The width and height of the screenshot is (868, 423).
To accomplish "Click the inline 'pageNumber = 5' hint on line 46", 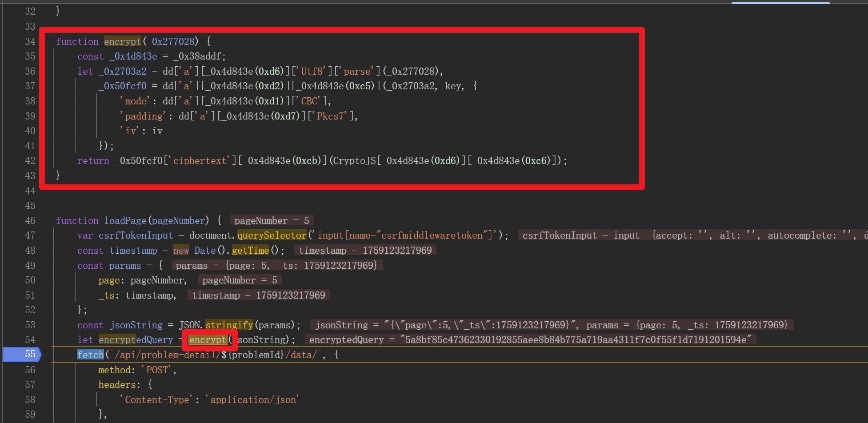I will (272, 220).
